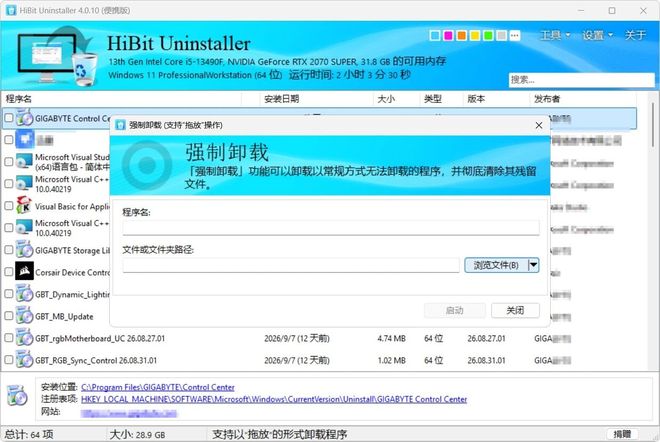The height and width of the screenshot is (442, 660).
Task: Sort by the 安装日期 column header
Action: click(x=315, y=99)
